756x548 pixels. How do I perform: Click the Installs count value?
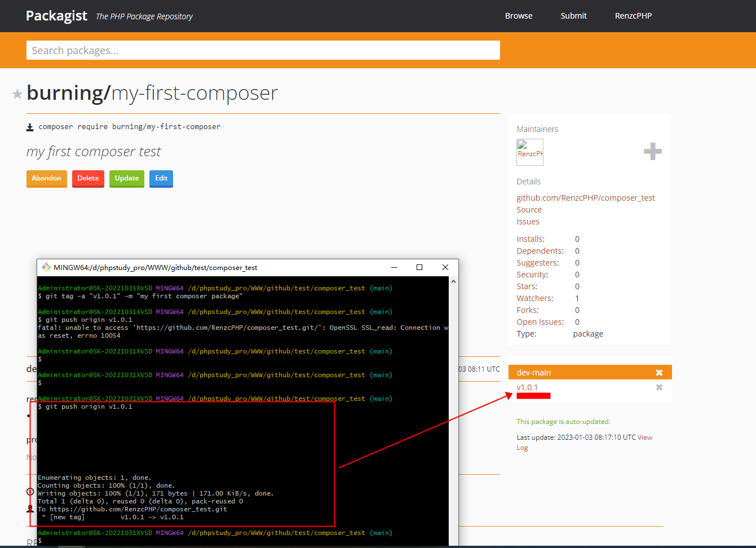[577, 239]
